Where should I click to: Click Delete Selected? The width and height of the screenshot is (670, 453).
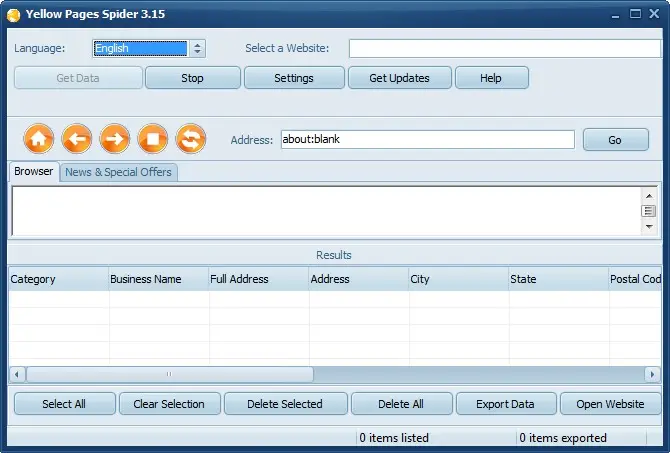point(285,404)
